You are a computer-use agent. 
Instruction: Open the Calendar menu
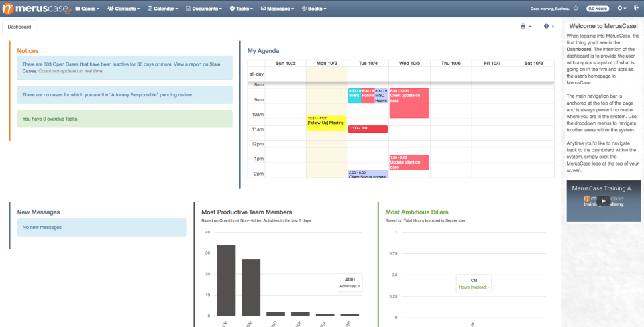pos(162,9)
